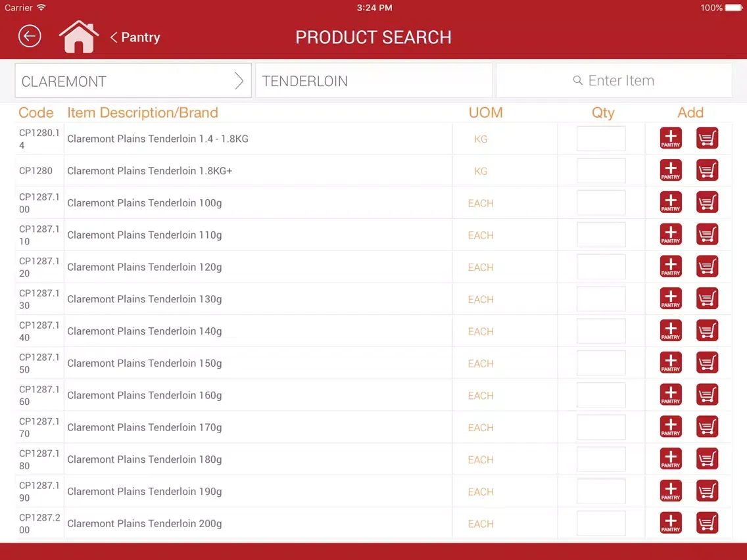The width and height of the screenshot is (747, 560).
Task: Focus the Enter Item search box
Action: click(614, 80)
